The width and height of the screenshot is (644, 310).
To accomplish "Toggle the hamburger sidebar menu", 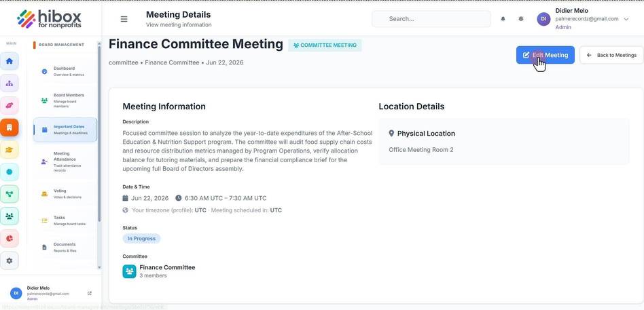I will tap(124, 19).
